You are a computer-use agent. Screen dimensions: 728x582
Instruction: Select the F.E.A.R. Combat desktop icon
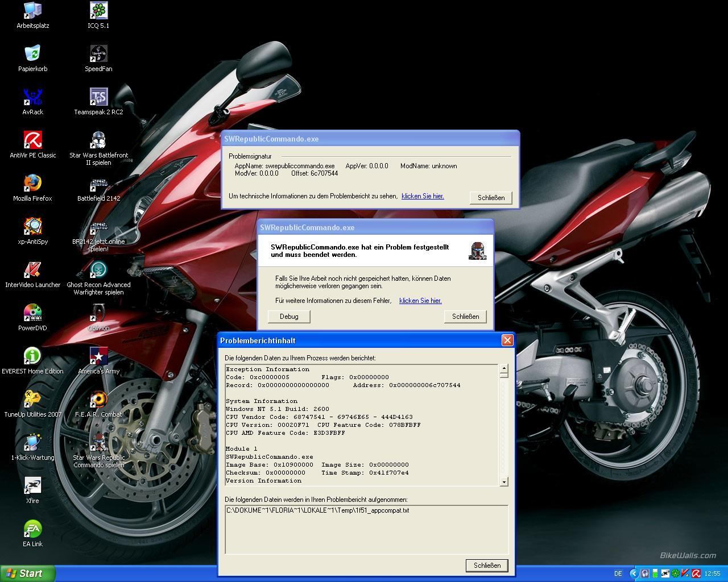pyautogui.click(x=99, y=404)
